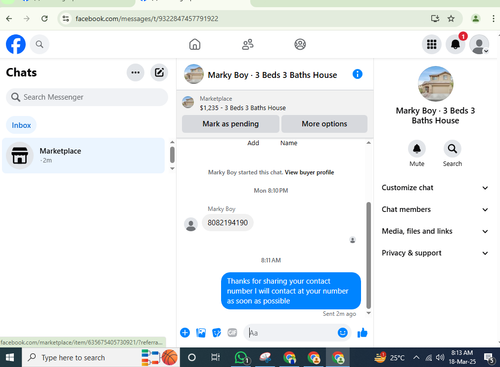
Task: Open Task View on taskbar
Action: 215,358
